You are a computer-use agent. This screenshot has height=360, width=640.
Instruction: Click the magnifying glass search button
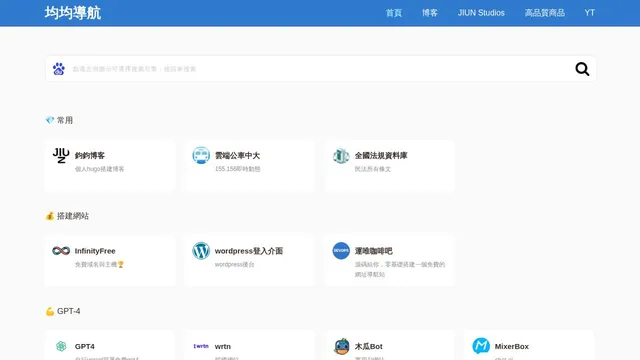[x=582, y=69]
